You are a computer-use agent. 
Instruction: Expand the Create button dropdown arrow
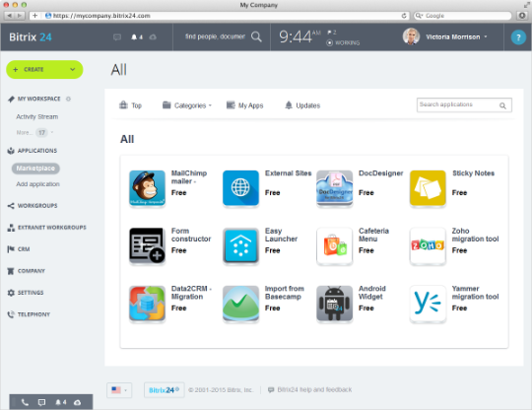pyautogui.click(x=72, y=69)
